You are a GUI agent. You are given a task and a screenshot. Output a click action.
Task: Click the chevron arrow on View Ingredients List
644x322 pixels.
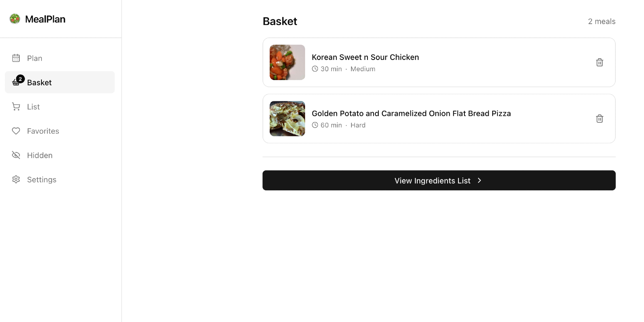click(479, 180)
